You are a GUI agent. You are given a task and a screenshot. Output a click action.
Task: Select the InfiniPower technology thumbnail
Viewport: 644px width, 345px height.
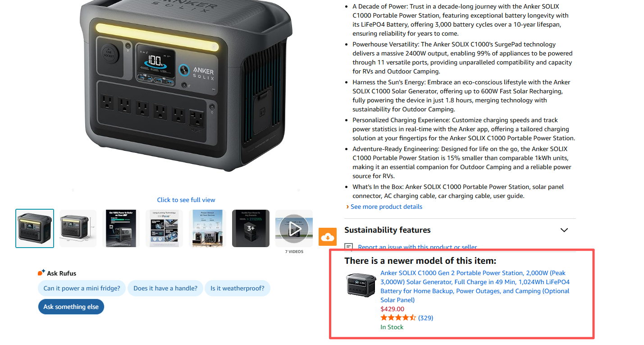tap(164, 228)
